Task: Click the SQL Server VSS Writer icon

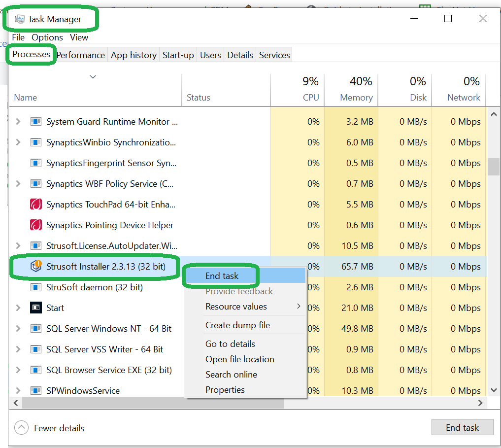Action: (36, 349)
